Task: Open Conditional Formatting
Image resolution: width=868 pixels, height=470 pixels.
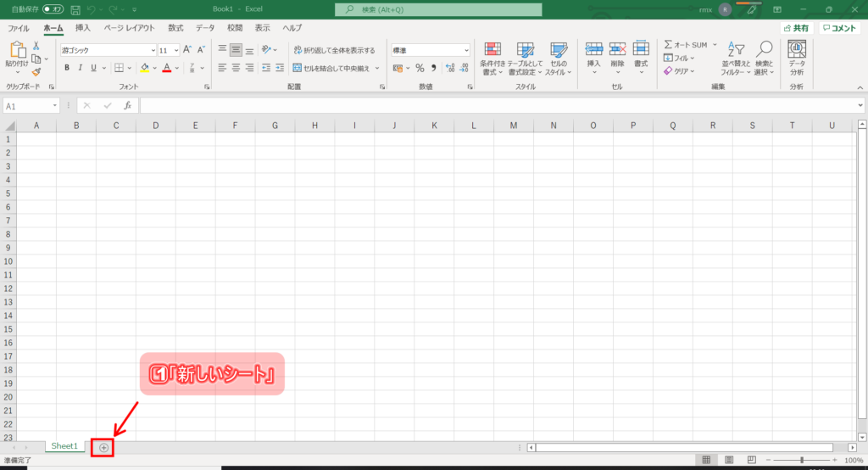Action: [x=492, y=59]
